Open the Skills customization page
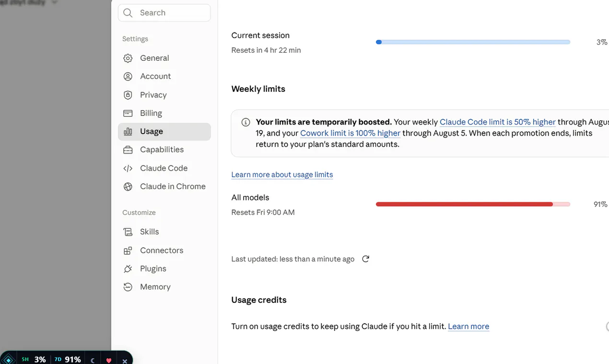609x364 pixels. (x=164, y=232)
